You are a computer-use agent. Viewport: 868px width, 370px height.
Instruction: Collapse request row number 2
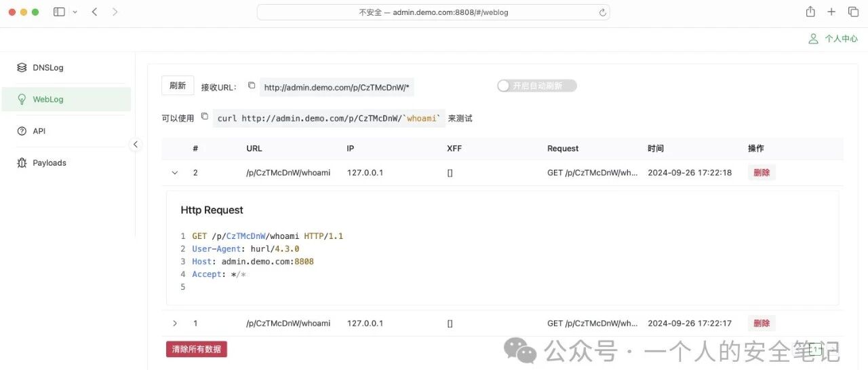pyautogui.click(x=174, y=173)
